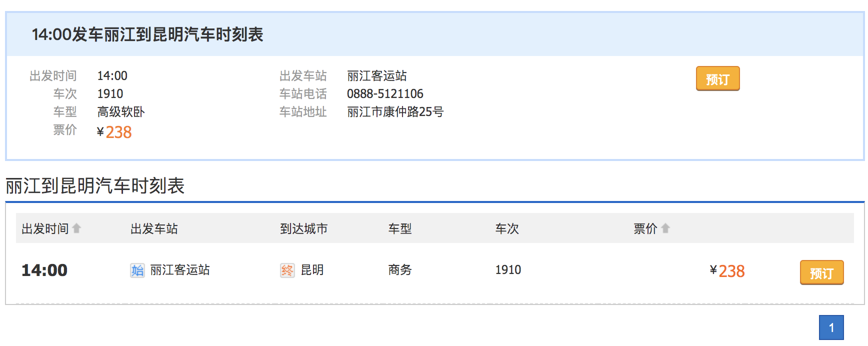Click the 始 start-station icon

pos(137,270)
